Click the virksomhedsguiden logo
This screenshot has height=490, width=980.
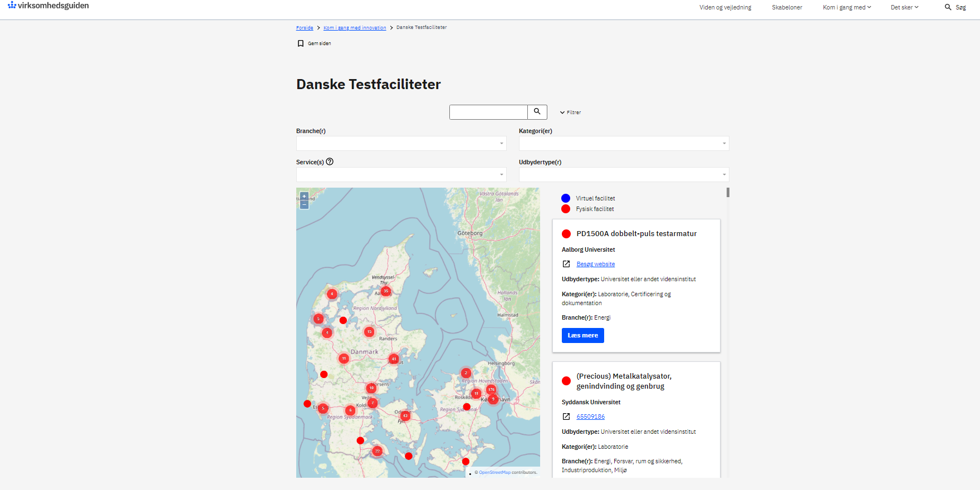pyautogui.click(x=48, y=6)
